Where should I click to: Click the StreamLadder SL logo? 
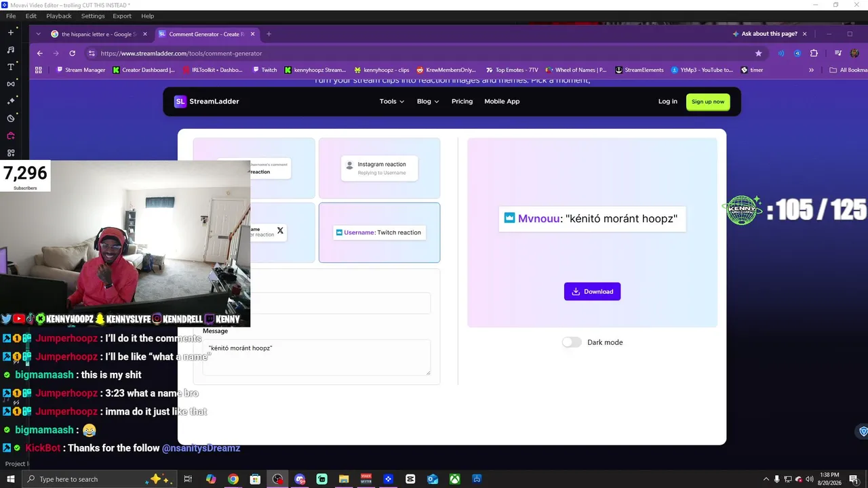click(180, 102)
